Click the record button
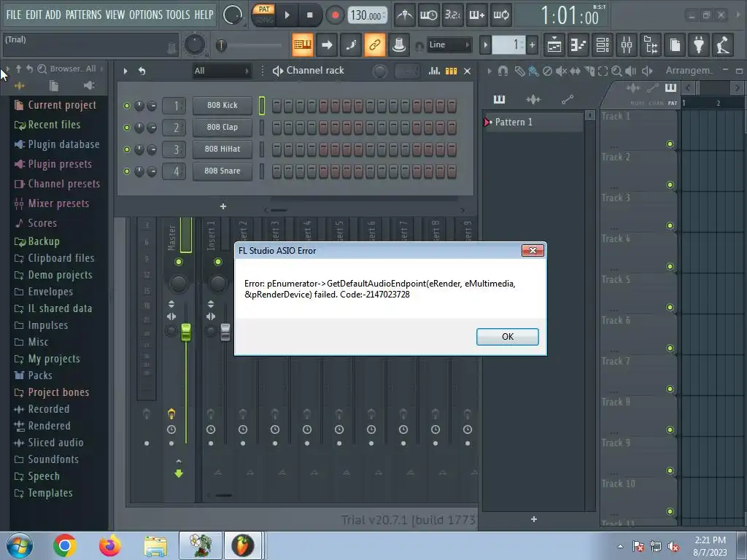 [x=335, y=15]
